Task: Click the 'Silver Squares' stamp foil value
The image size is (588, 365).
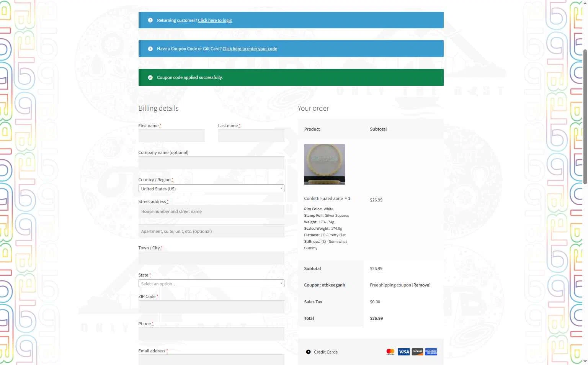Action: tap(337, 216)
